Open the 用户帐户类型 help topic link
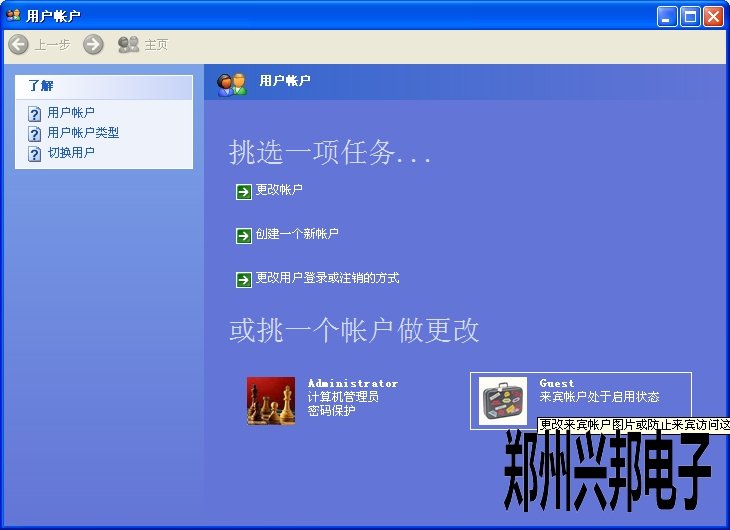The width and height of the screenshot is (730, 530). click(x=83, y=133)
